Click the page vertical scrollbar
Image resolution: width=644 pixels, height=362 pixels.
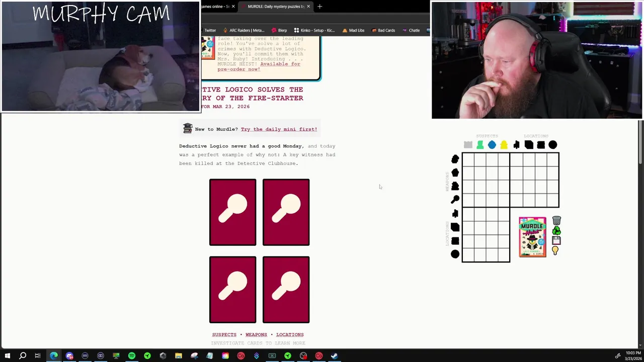[640, 142]
